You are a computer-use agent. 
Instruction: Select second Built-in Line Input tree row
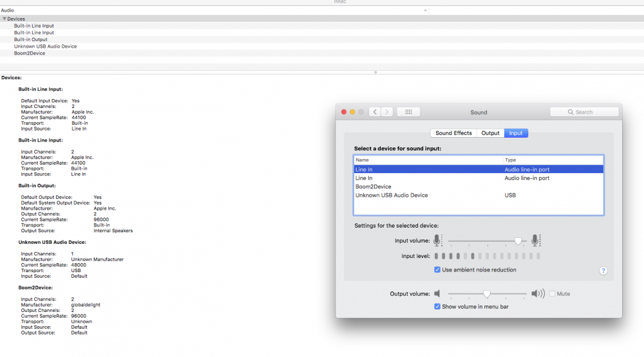point(33,33)
